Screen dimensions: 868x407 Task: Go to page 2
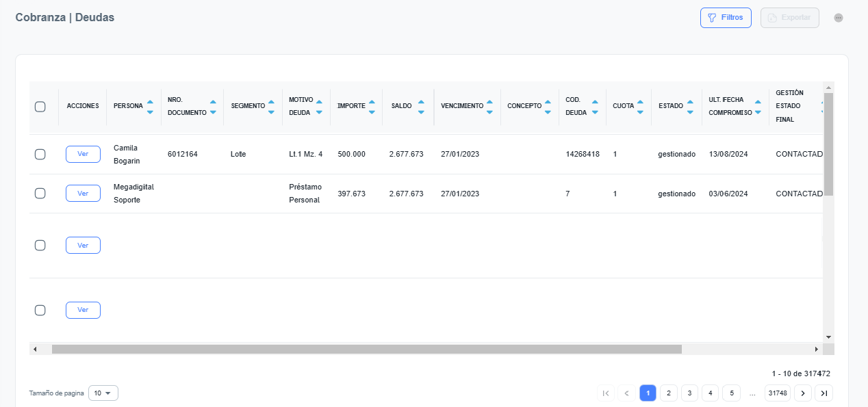click(668, 393)
